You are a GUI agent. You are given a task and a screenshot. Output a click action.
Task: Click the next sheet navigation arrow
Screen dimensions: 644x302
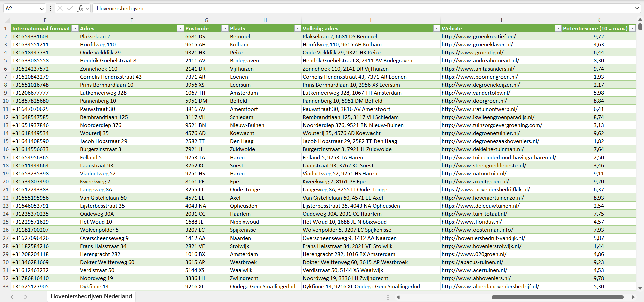point(26,297)
